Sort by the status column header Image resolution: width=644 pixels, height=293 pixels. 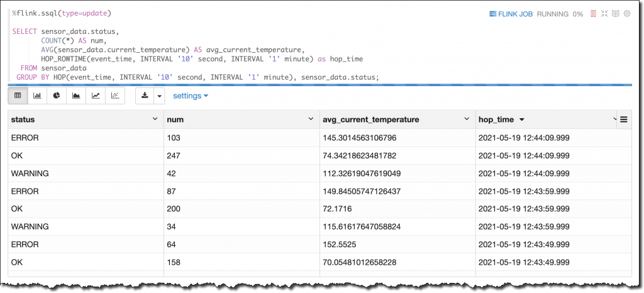23,119
